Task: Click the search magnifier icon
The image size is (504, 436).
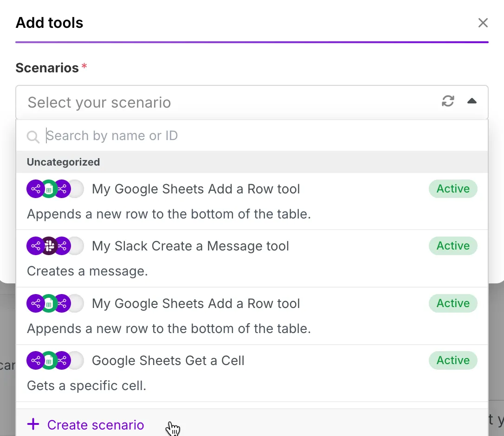Action: [33, 136]
